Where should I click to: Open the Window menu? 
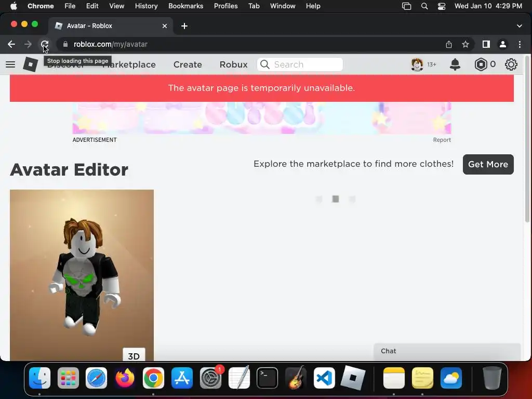(283, 6)
